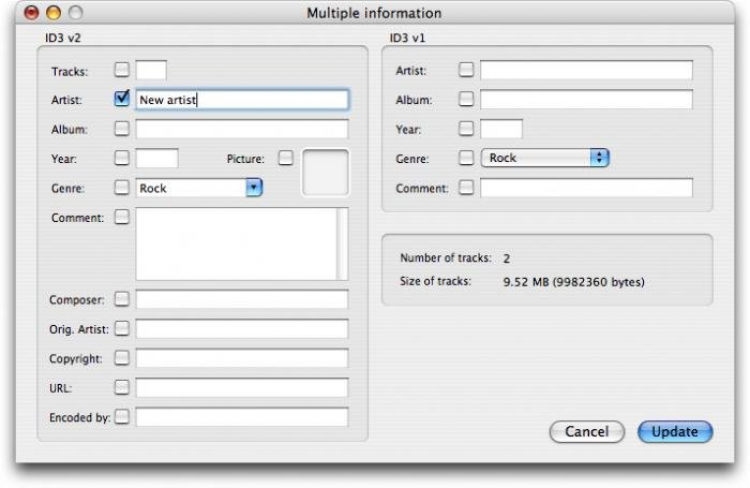750x488 pixels.
Task: Click the Comment text area scrollbar
Action: pos(342,244)
